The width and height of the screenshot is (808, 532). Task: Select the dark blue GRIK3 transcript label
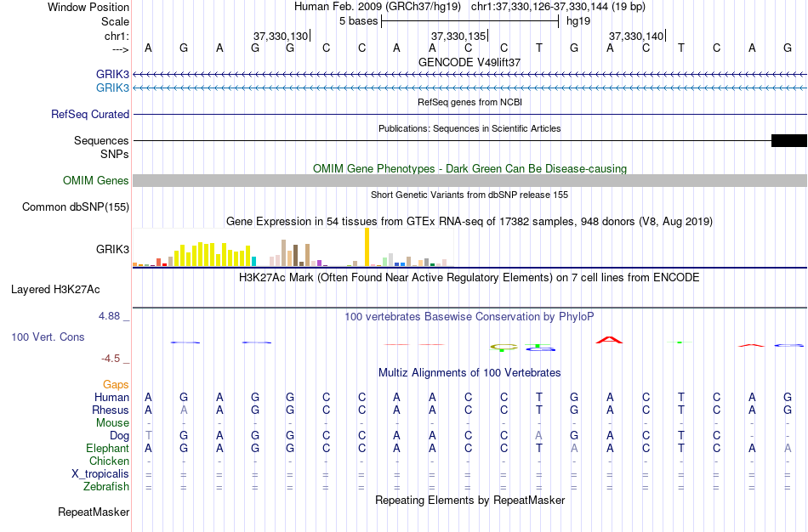[x=112, y=74]
